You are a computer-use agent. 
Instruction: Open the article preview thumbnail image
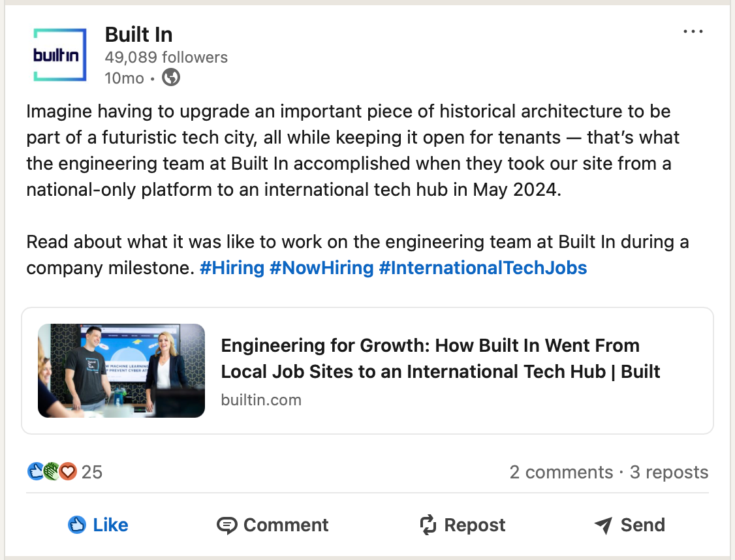coord(121,371)
